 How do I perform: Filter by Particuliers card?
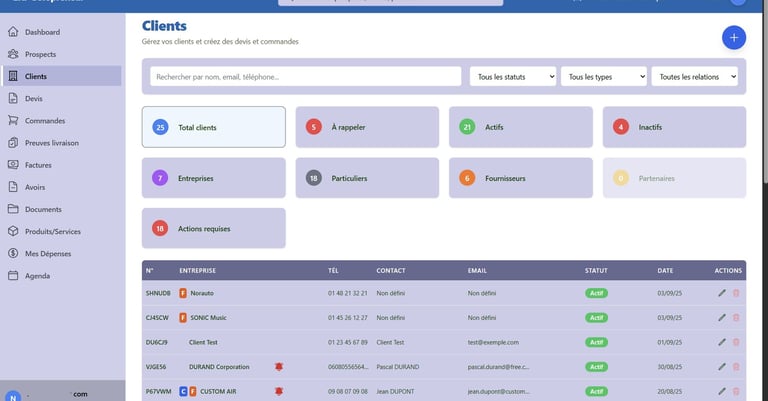tap(367, 178)
